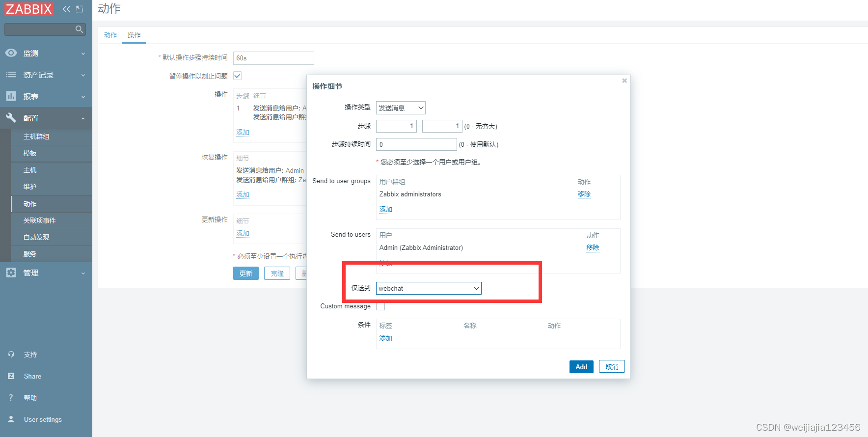Click the second 步骤 to field
Image resolution: width=868 pixels, height=437 pixels.
[x=442, y=126]
